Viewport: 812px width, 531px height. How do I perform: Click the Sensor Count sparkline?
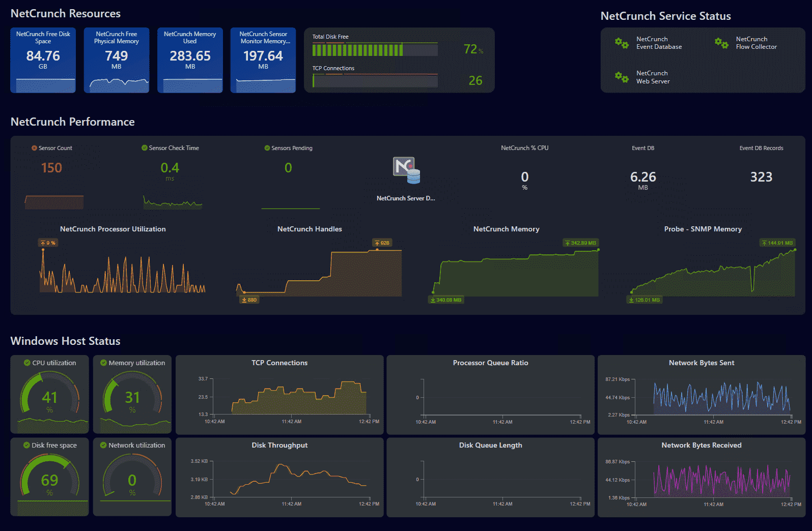[54, 202]
